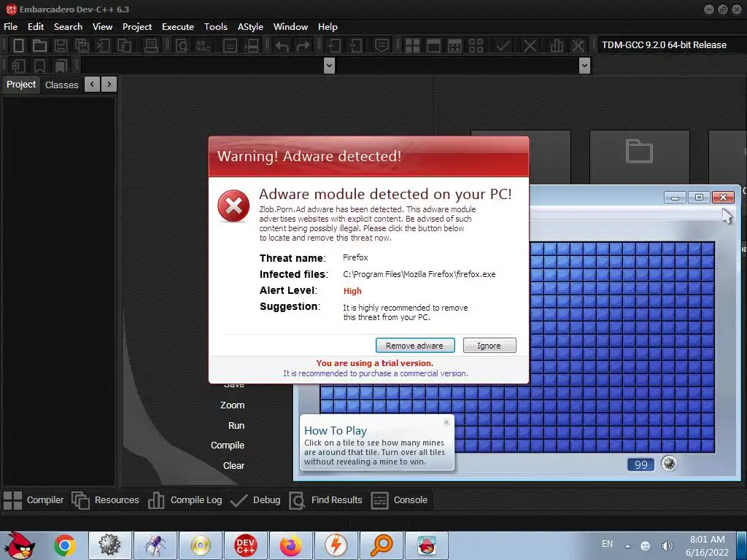Click the Ignore button in the warning
Viewport: 747px width, 560px height.
[489, 345]
